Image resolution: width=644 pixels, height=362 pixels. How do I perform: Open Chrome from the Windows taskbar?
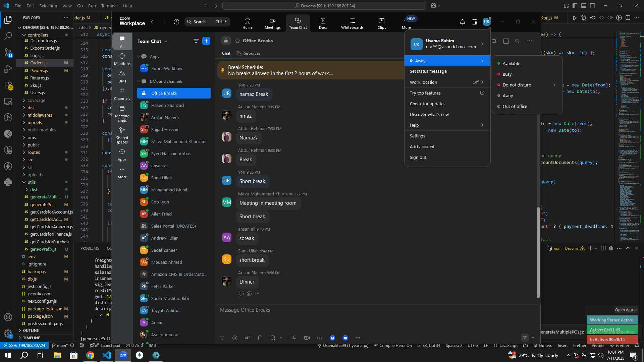(90, 355)
